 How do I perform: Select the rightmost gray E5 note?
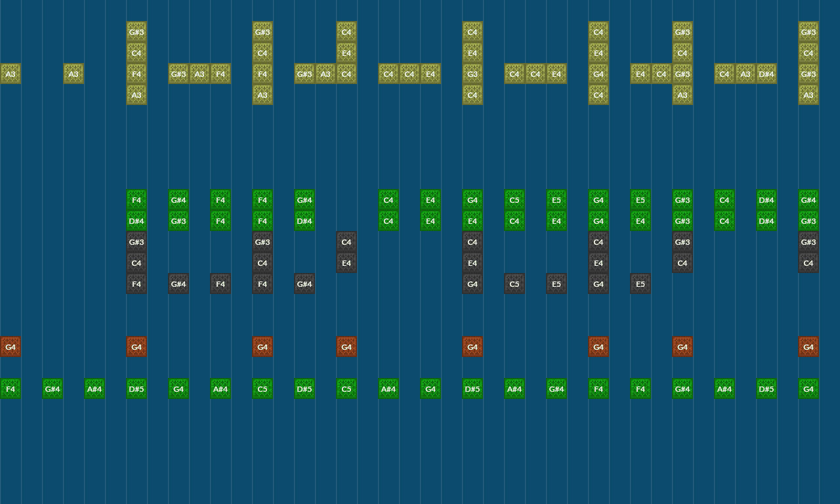pos(640,284)
